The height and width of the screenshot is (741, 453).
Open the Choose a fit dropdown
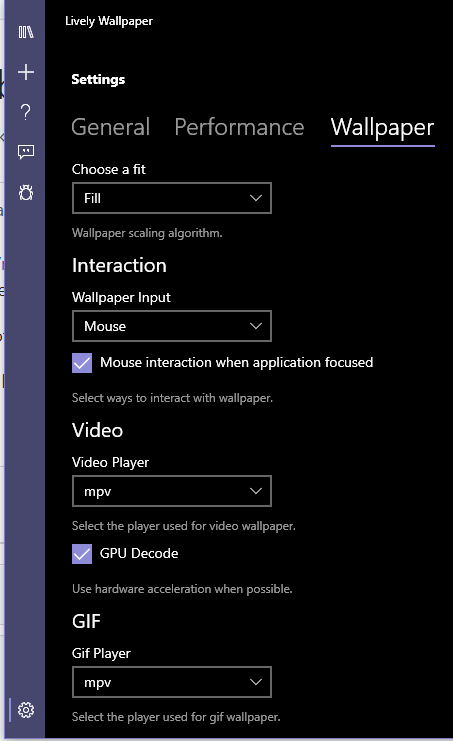click(x=172, y=198)
